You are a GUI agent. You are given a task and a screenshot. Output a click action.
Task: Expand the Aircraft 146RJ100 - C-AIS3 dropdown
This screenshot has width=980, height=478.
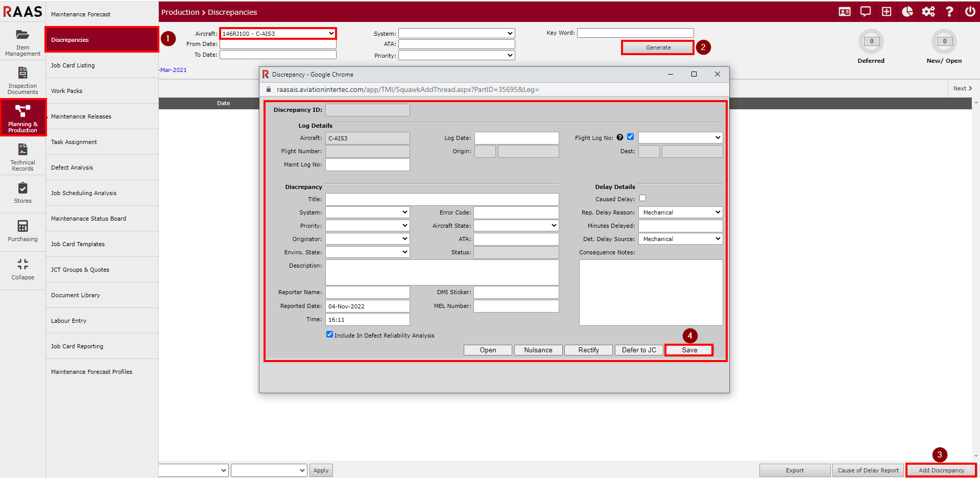(278, 34)
